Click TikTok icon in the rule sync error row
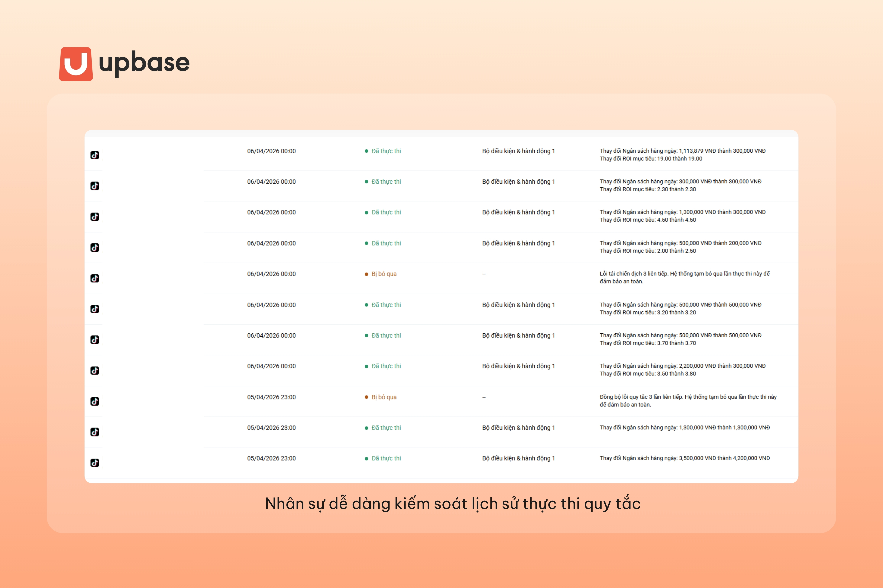 pos(95,401)
